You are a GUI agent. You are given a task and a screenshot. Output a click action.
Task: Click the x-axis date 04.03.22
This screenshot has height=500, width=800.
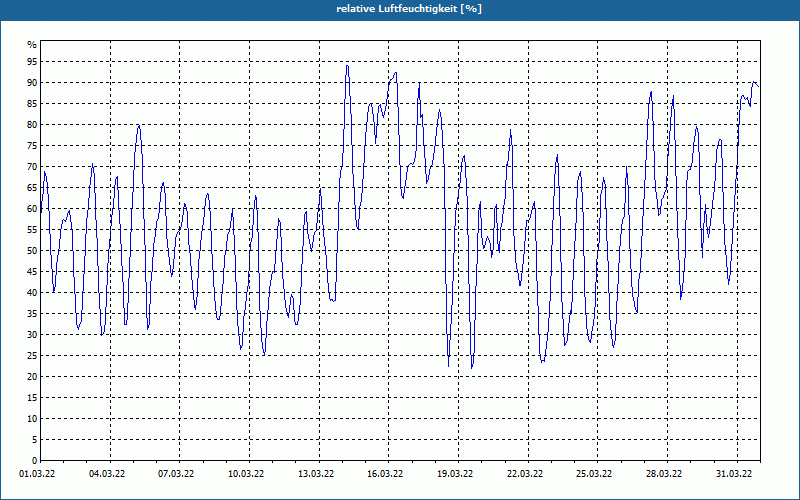coord(107,474)
